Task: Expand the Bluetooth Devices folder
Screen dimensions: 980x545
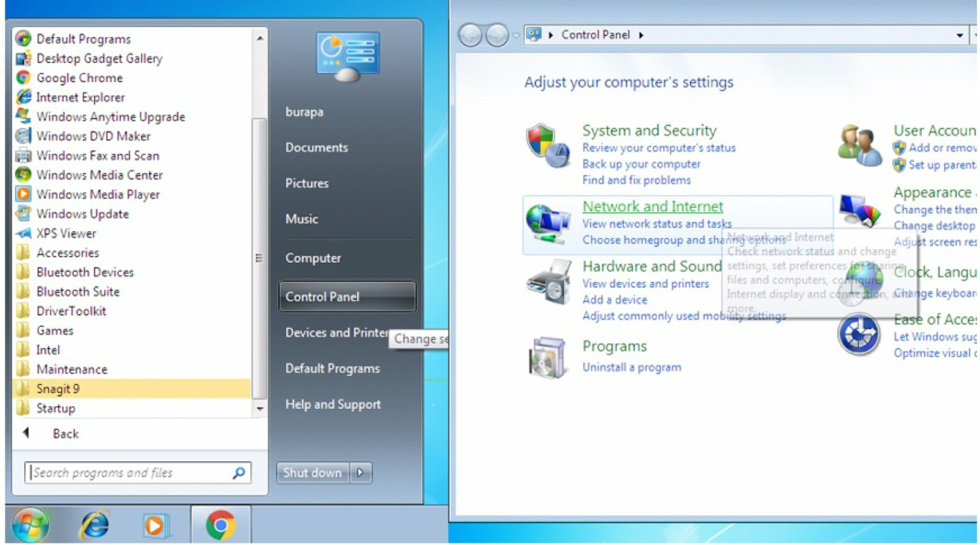Action: (x=75, y=272)
